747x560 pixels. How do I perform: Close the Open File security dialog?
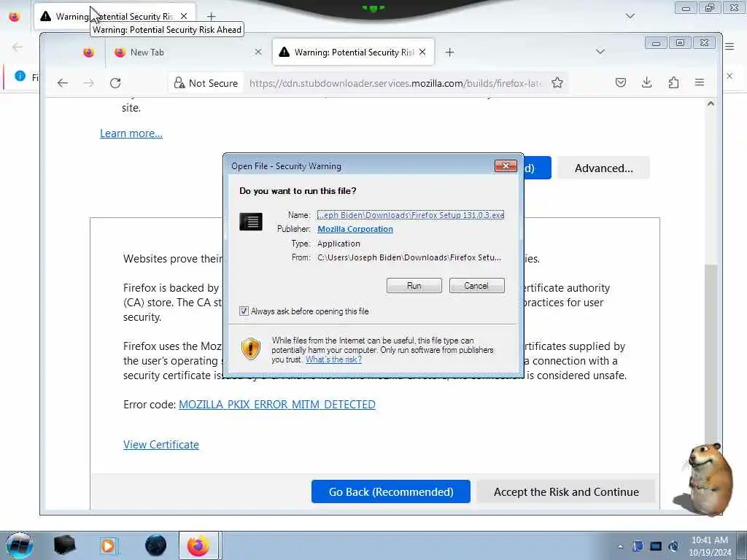tap(506, 166)
